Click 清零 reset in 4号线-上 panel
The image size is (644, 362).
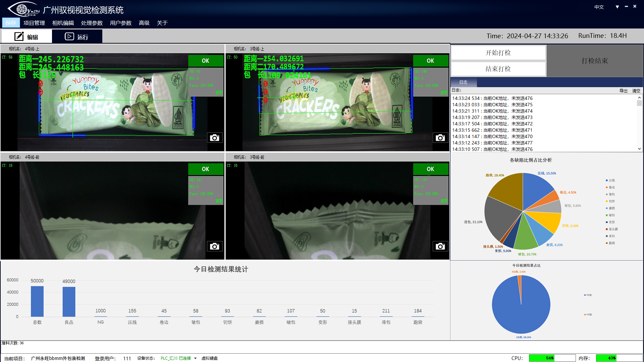pos(219,93)
